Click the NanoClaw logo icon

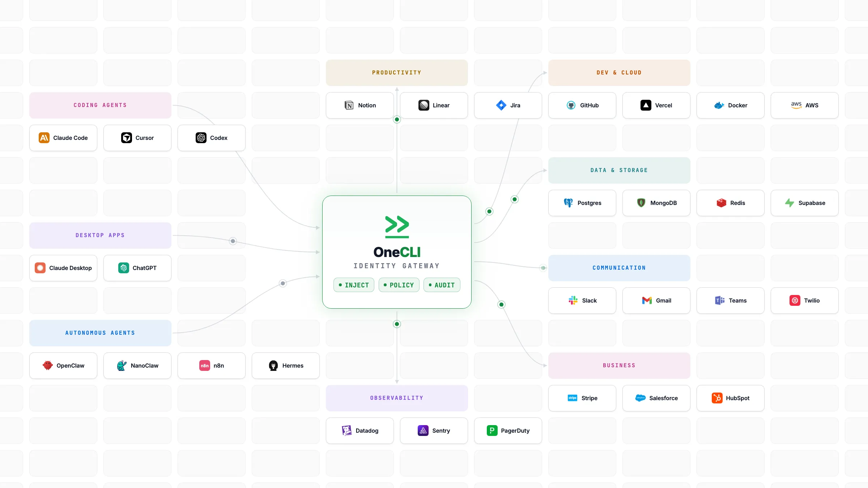[122, 365]
